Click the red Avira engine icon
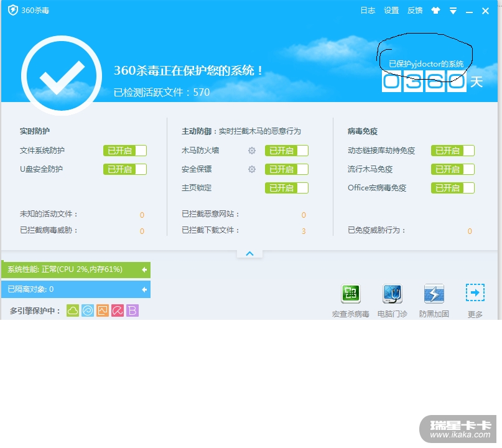Viewport: 502px width, 448px height. [x=118, y=310]
